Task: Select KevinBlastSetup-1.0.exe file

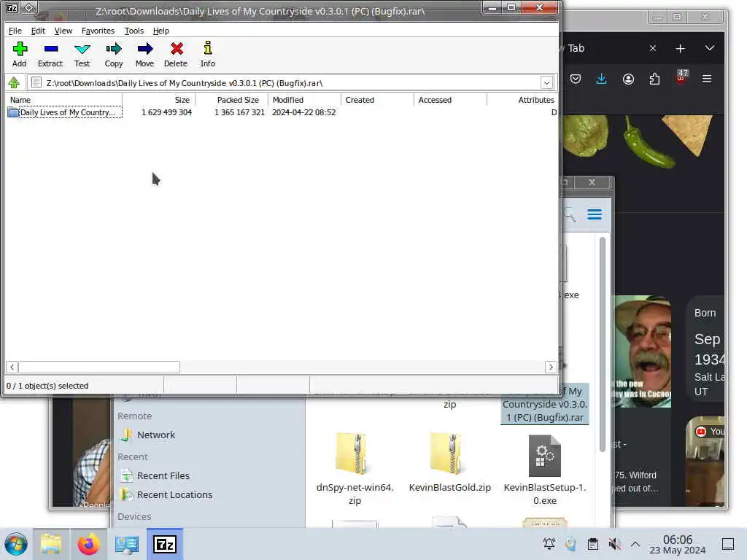Action: (544, 469)
